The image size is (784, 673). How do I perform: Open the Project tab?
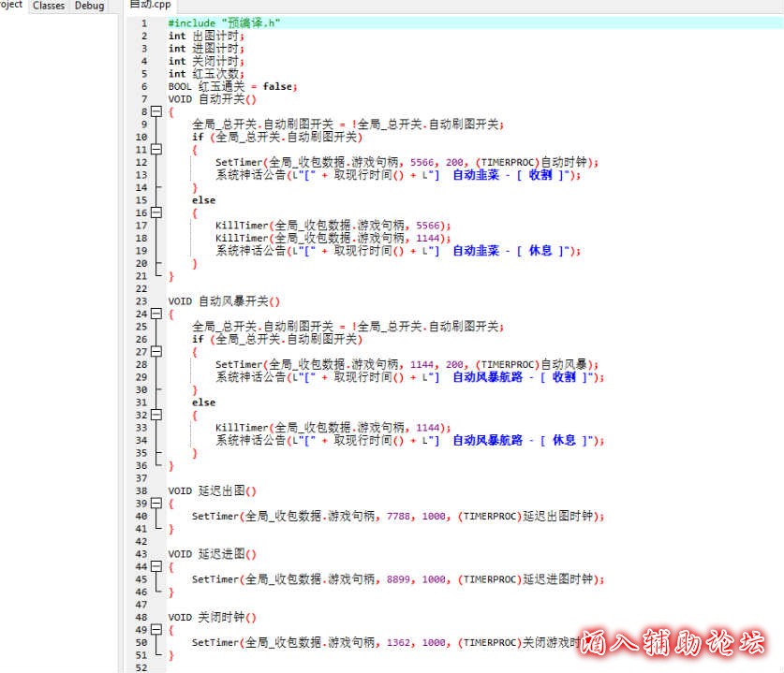pyautogui.click(x=11, y=5)
